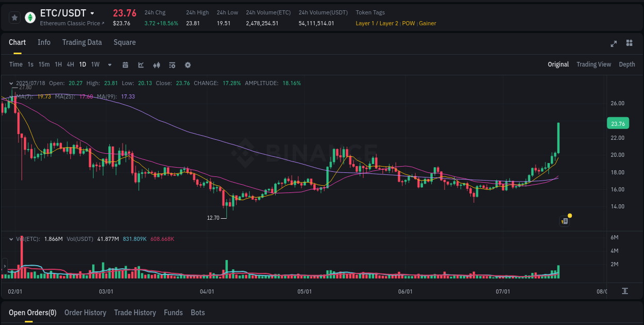Open the chart date range calendar icon
The image size is (644, 325).
click(x=125, y=65)
